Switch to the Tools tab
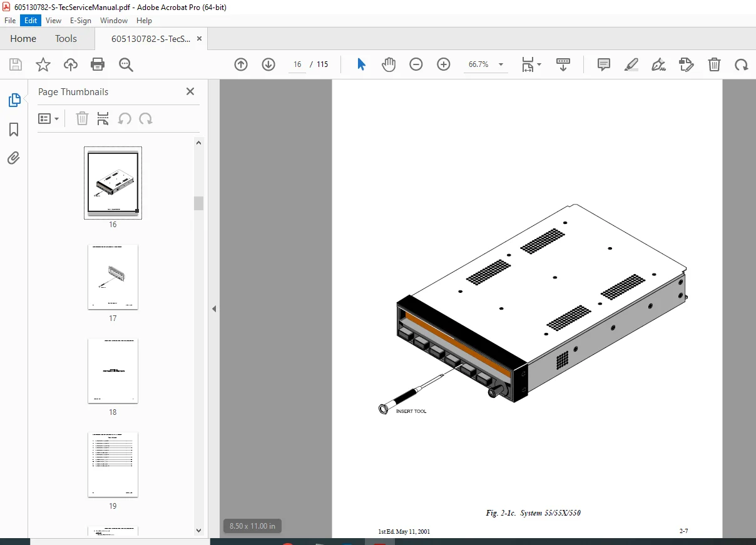756x545 pixels. click(x=66, y=39)
